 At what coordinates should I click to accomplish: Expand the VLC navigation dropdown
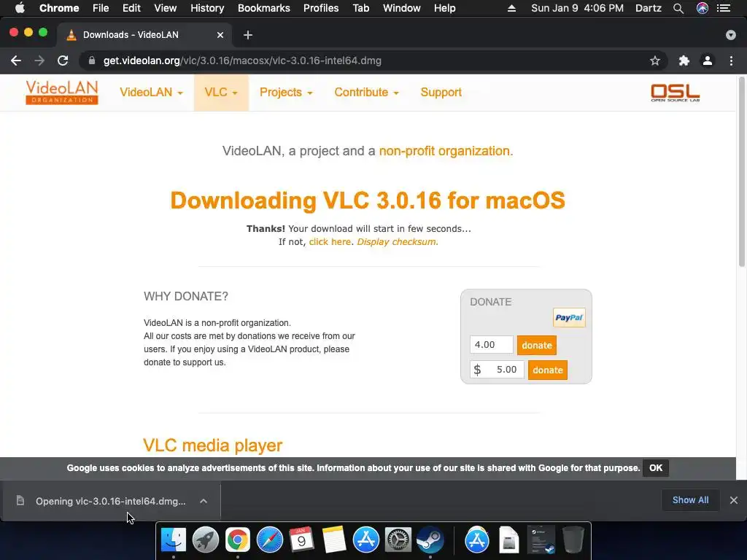tap(221, 93)
